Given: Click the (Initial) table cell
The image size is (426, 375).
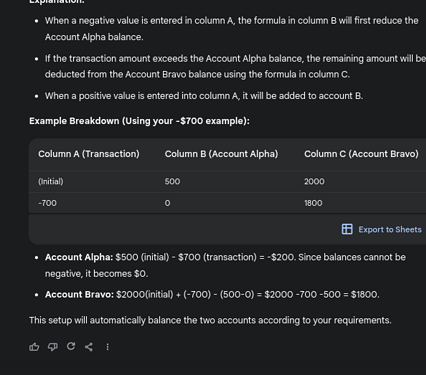Looking at the screenshot, I should (x=51, y=182).
